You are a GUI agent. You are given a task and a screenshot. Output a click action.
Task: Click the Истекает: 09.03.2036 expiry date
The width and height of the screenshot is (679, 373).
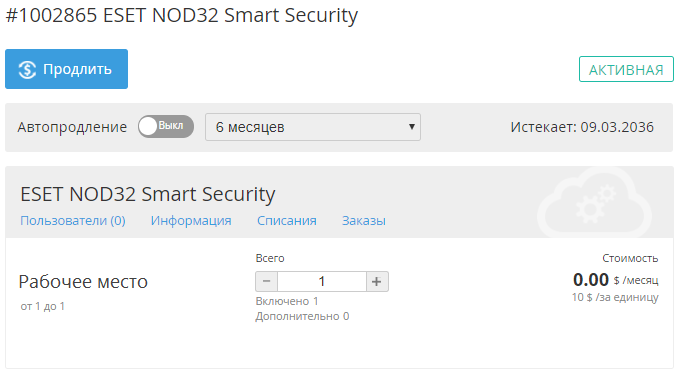tap(582, 127)
